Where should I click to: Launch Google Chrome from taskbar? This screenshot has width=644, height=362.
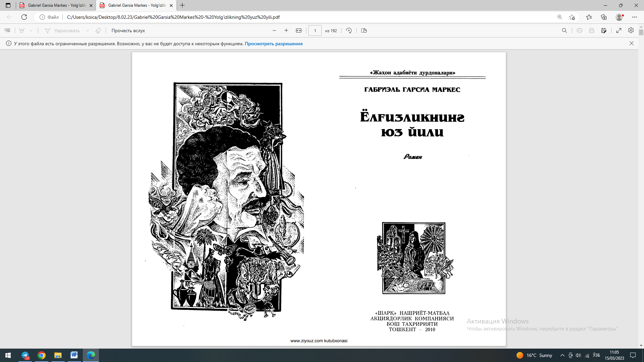point(42,355)
